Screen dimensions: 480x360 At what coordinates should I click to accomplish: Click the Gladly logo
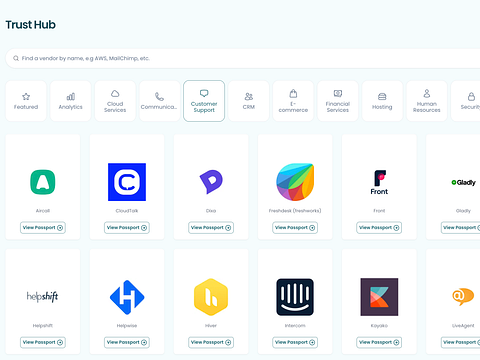(463, 182)
